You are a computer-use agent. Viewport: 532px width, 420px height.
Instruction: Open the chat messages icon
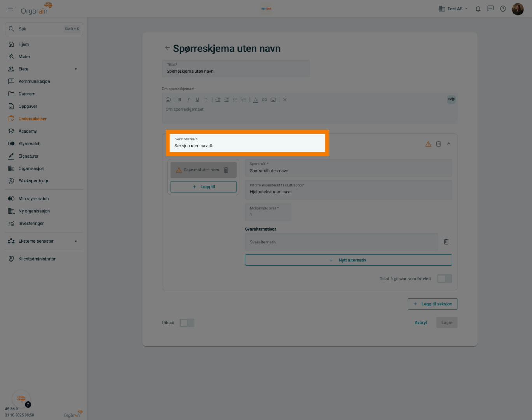point(490,9)
